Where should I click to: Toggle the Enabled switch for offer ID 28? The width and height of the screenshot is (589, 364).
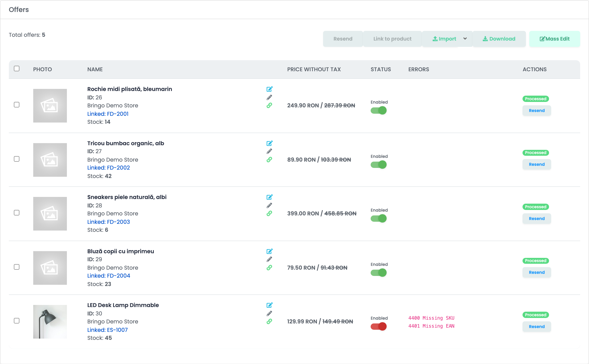point(378,219)
